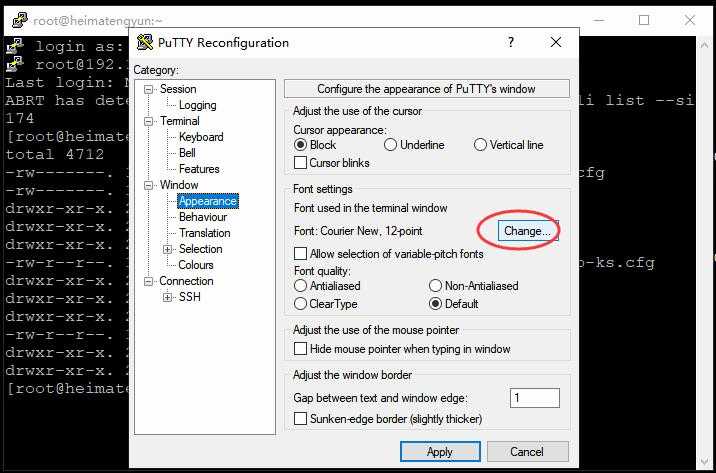Select Colours in the category tree
Viewport: 716px width, 473px height.
196,265
